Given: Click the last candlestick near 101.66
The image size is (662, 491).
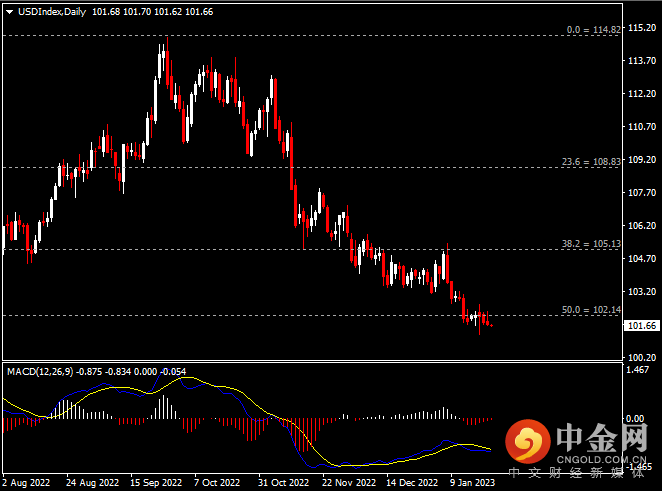Looking at the screenshot, I should pyautogui.click(x=491, y=325).
